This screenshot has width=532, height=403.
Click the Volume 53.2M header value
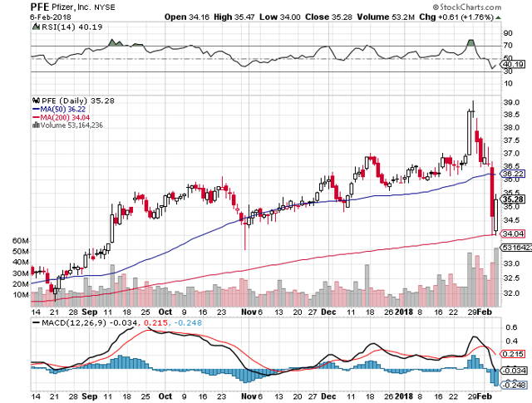pyautogui.click(x=386, y=17)
